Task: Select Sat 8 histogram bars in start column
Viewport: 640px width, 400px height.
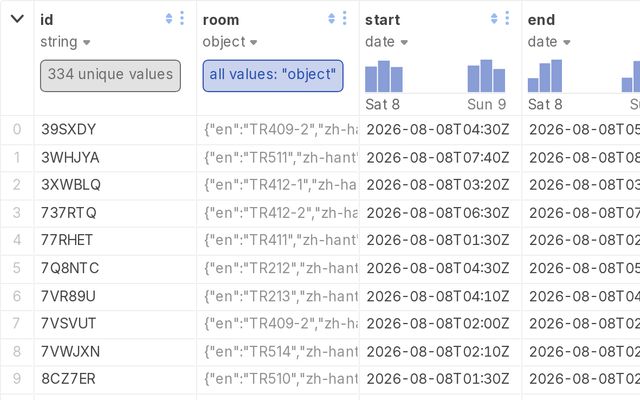Action: [x=384, y=76]
